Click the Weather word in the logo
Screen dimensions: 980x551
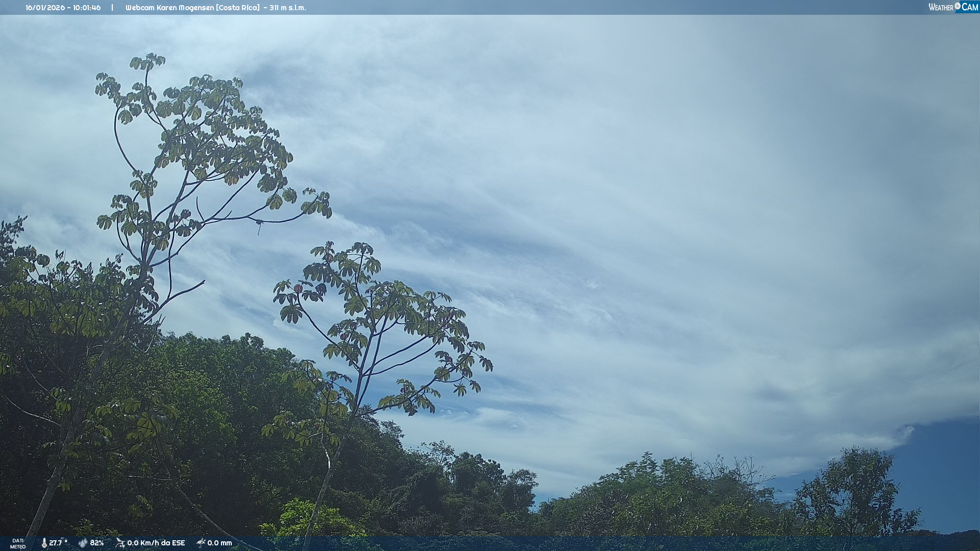(941, 7)
